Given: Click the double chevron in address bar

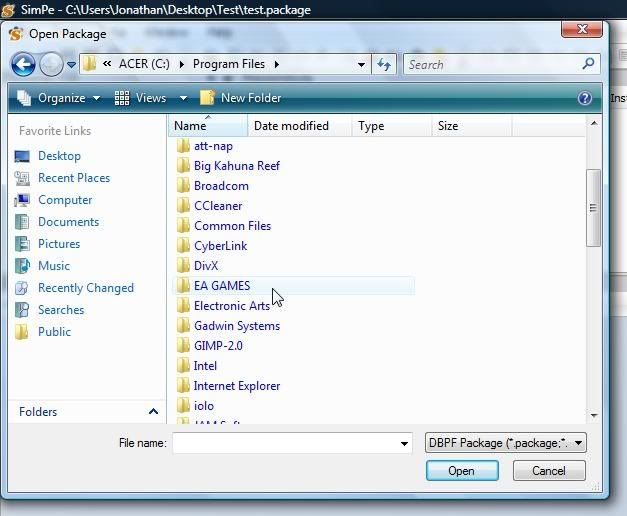Looking at the screenshot, I should (107, 64).
